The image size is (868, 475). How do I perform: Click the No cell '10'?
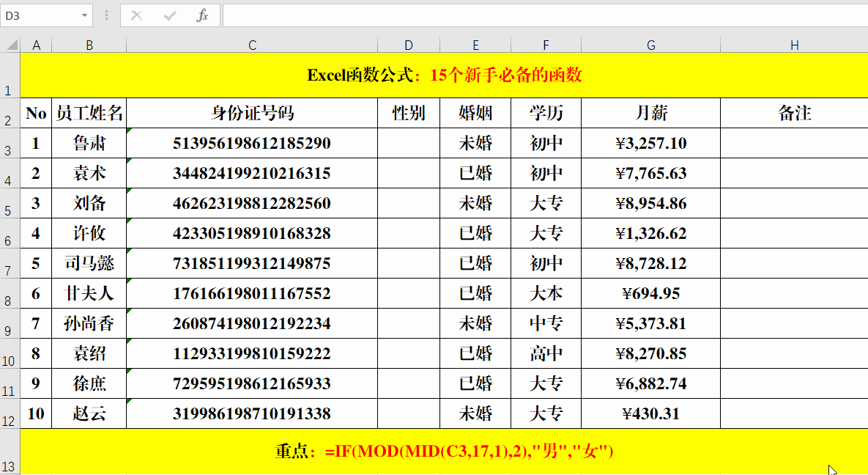tap(36, 413)
